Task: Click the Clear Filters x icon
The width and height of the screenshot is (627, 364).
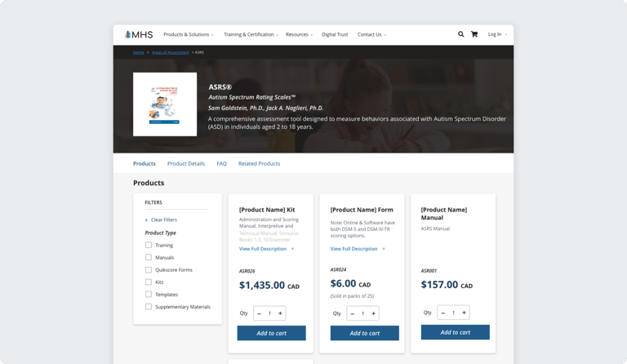Action: 146,220
